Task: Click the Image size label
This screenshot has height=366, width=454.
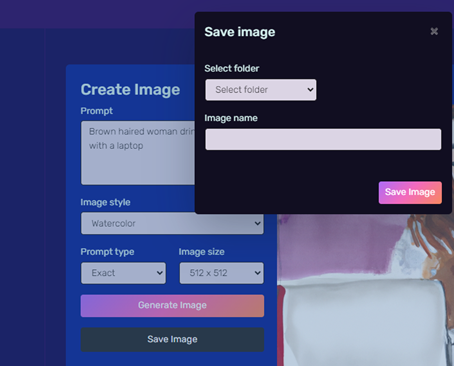Action: 201,252
